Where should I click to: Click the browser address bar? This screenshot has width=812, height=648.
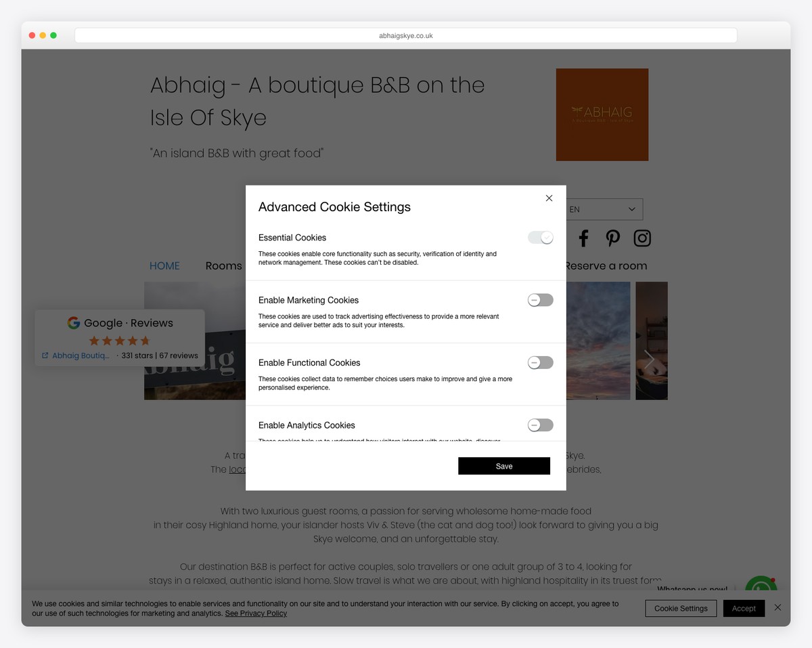click(x=405, y=35)
